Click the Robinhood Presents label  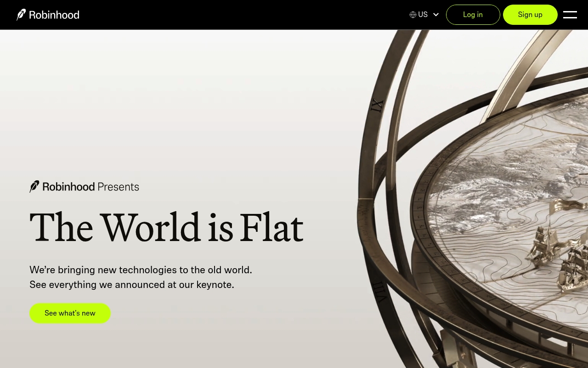pyautogui.click(x=84, y=187)
